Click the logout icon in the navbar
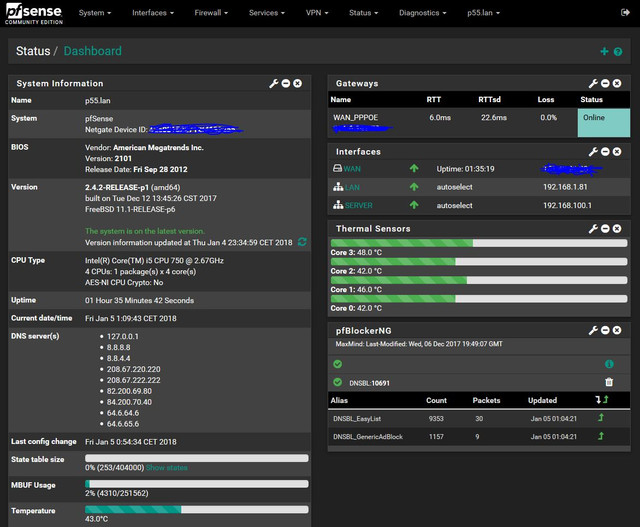This screenshot has height=527, width=640. pyautogui.click(x=625, y=13)
